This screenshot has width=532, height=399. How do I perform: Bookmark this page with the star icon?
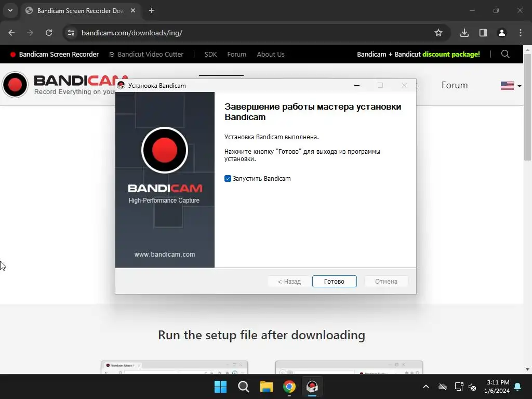pyautogui.click(x=438, y=33)
